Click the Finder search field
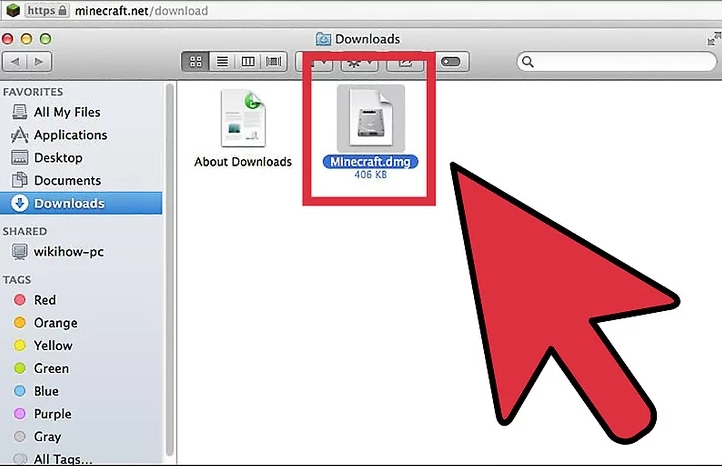Image resolution: width=722 pixels, height=466 pixels. tap(612, 62)
